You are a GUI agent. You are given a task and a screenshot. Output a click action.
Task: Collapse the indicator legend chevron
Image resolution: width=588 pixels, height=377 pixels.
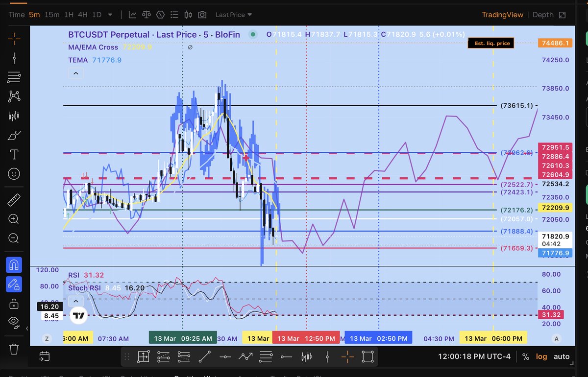coord(75,73)
